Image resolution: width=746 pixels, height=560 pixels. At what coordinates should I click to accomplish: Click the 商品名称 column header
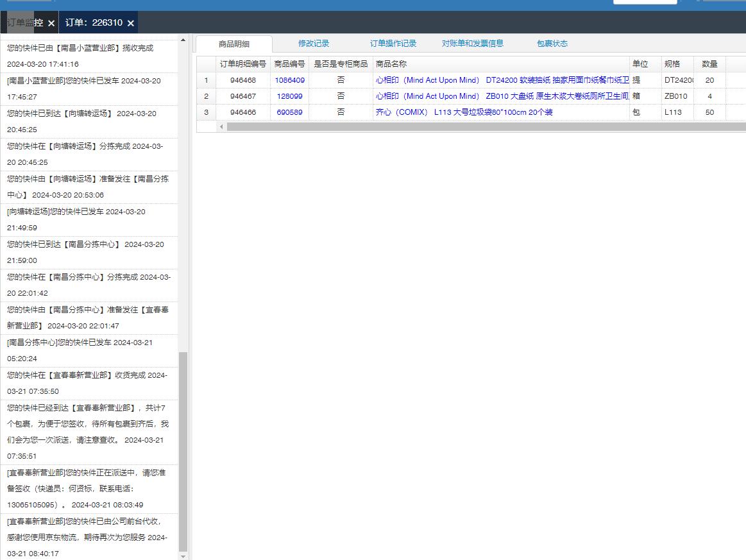pyautogui.click(x=501, y=64)
